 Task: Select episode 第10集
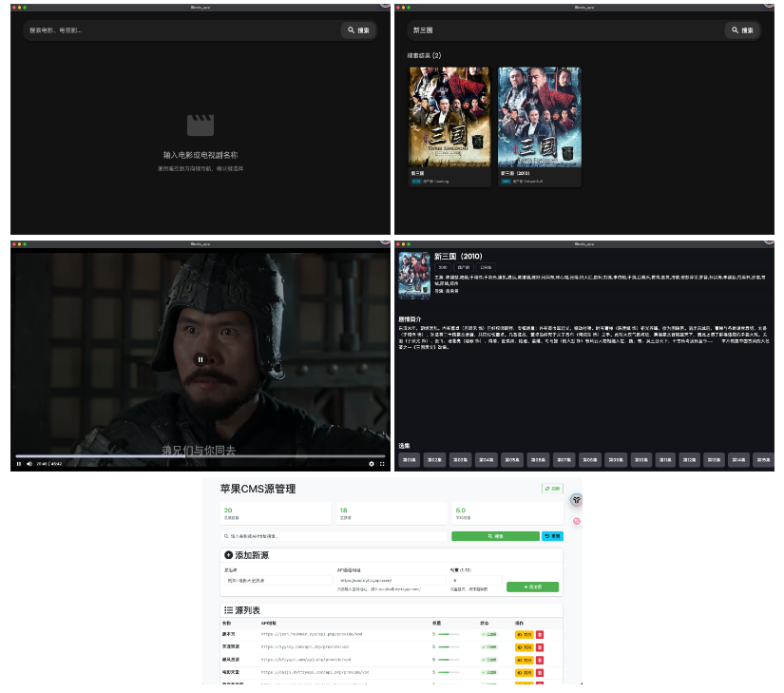click(641, 460)
